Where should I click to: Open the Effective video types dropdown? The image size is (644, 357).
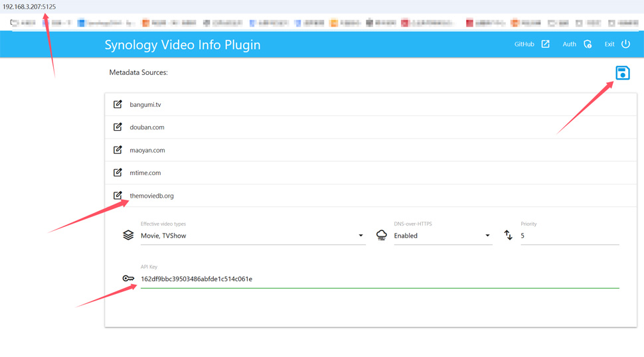[x=252, y=236]
